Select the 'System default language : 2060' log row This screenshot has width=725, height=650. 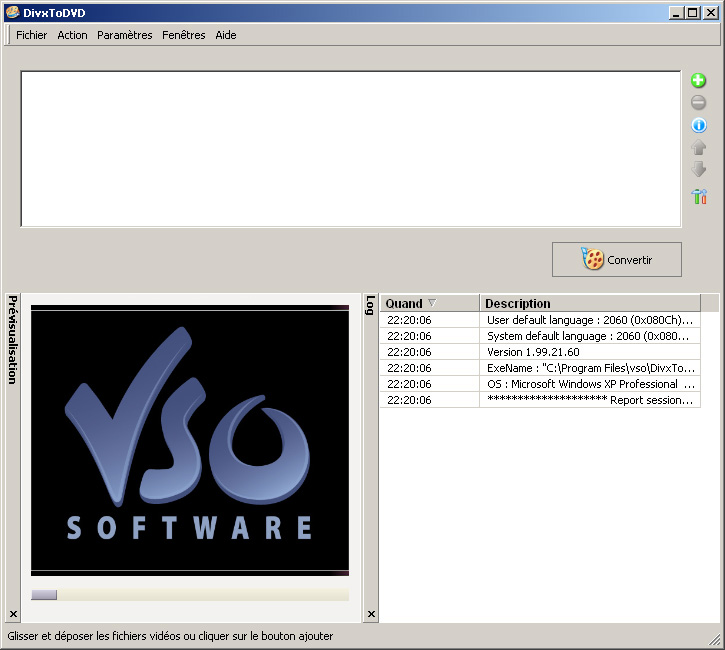click(x=540, y=336)
